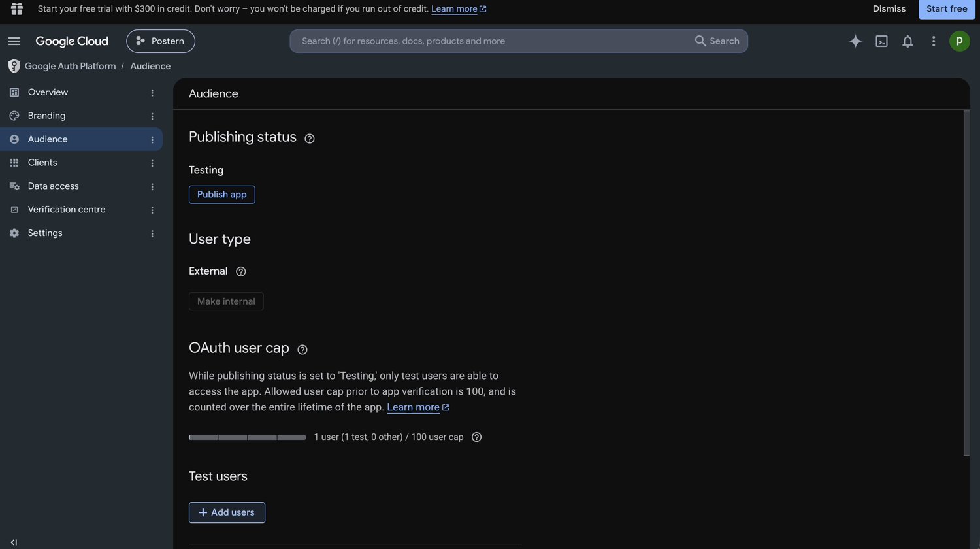Viewport: 980px width, 549px height.
Task: Click the Data access icon
Action: 14,186
